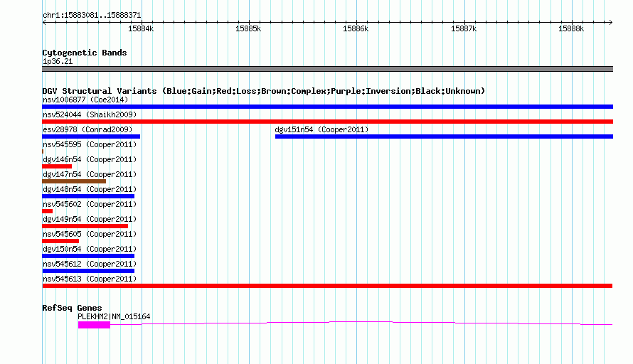This screenshot has width=633, height=364.
Task: Select the nsv545605 red variant bar
Action: 60,241
